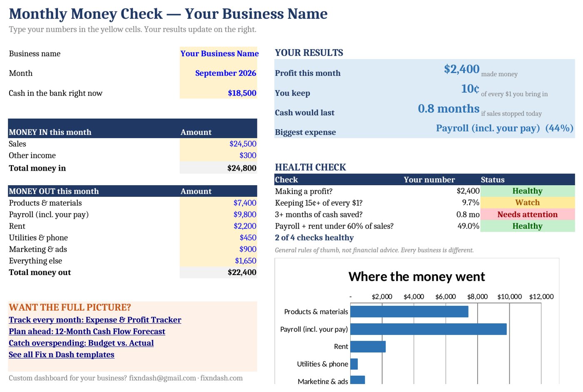
Task: Select the Rent amount cell $2,200
Action: [x=219, y=226]
